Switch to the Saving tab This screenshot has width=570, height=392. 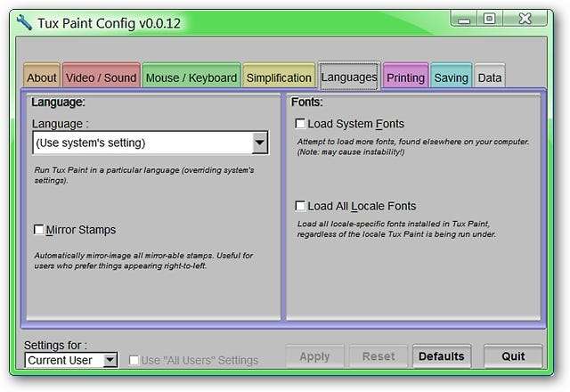pyautogui.click(x=452, y=76)
